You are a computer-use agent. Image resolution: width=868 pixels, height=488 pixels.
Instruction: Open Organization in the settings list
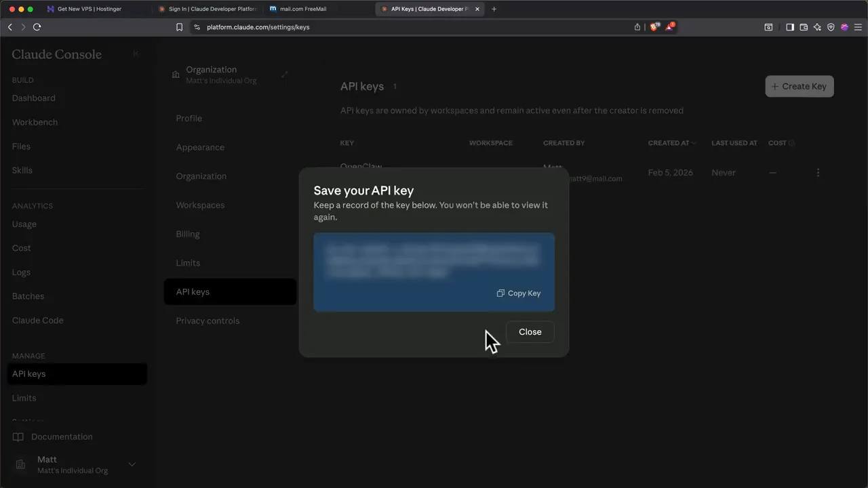pos(201,176)
